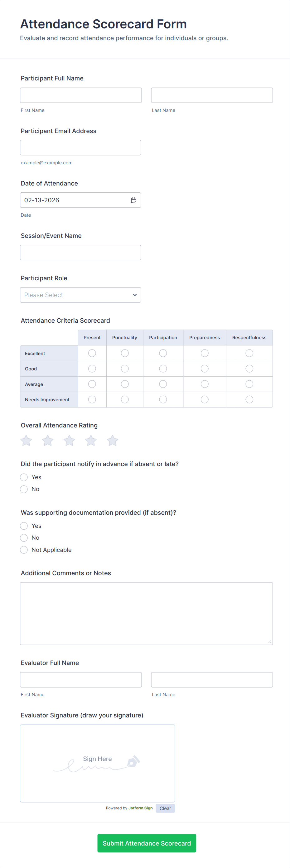290x868 pixels.
Task: Select the fourth rating star
Action: click(91, 441)
